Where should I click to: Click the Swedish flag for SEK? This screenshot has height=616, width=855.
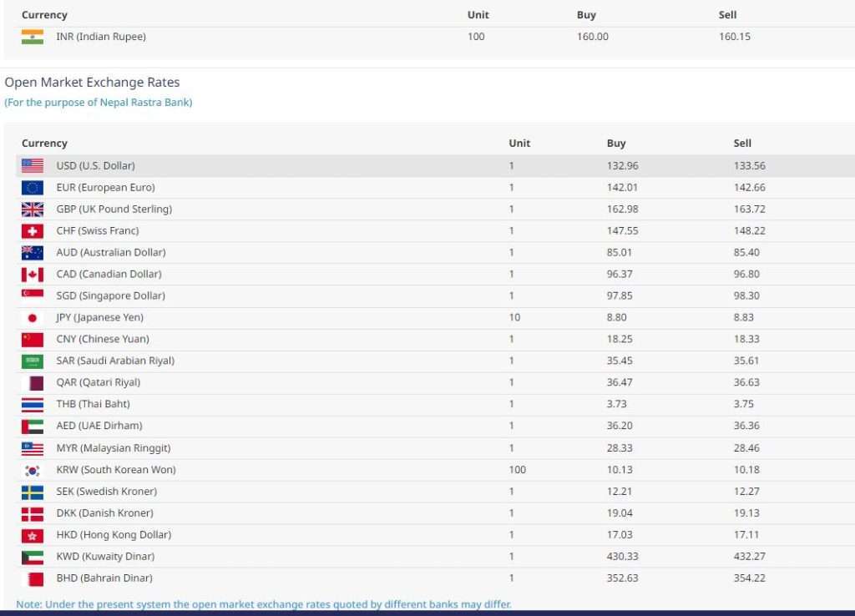point(33,492)
